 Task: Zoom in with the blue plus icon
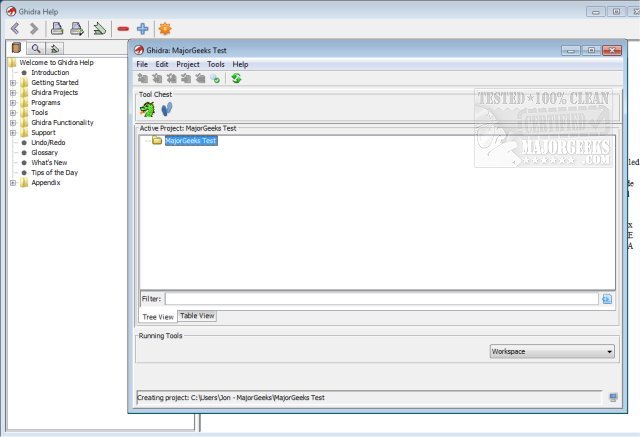click(x=142, y=29)
